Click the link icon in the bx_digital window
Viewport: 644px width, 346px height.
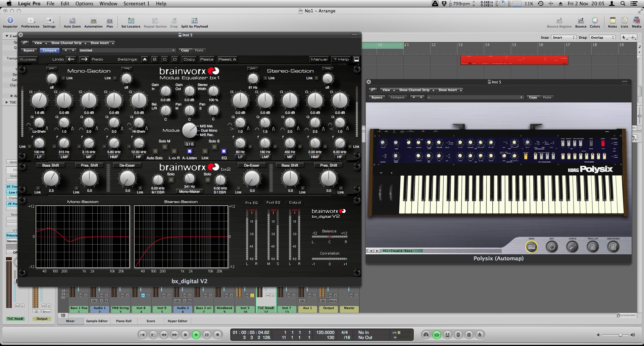(x=24, y=43)
